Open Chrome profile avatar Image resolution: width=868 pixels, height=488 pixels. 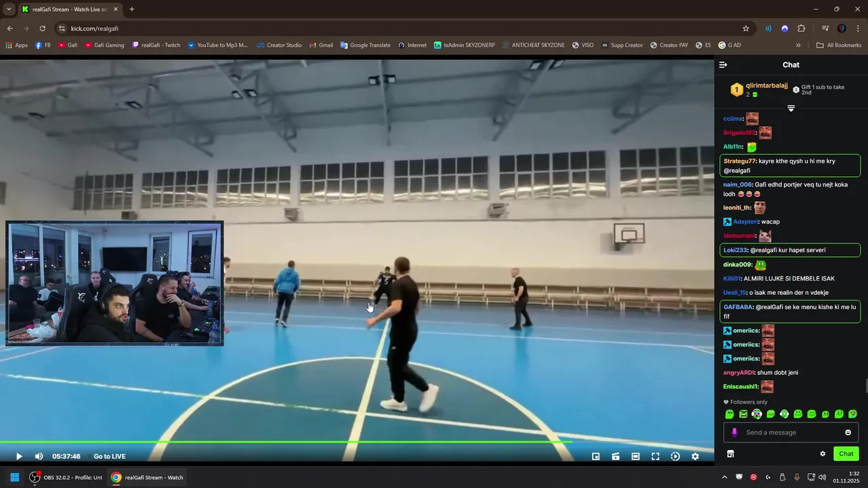[842, 28]
